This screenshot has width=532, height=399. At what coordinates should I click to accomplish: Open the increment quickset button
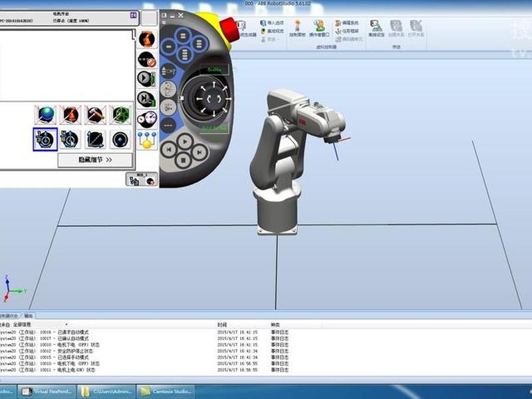point(147,59)
